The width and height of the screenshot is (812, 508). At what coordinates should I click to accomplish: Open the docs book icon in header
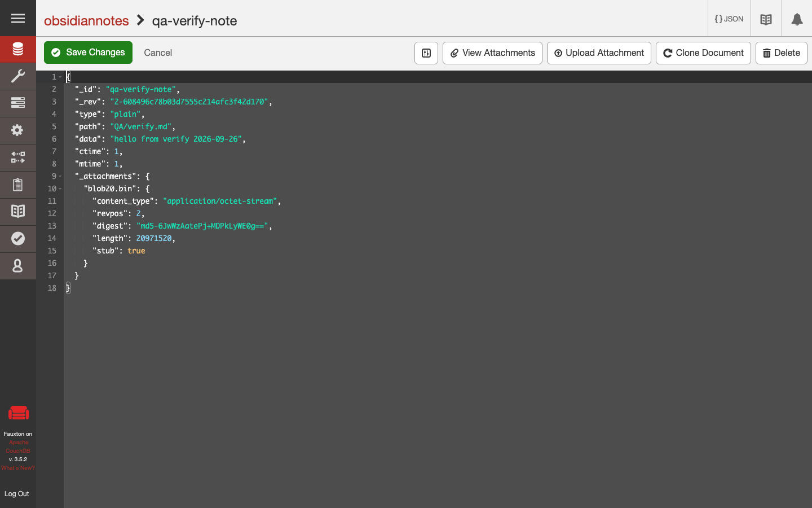(x=766, y=19)
